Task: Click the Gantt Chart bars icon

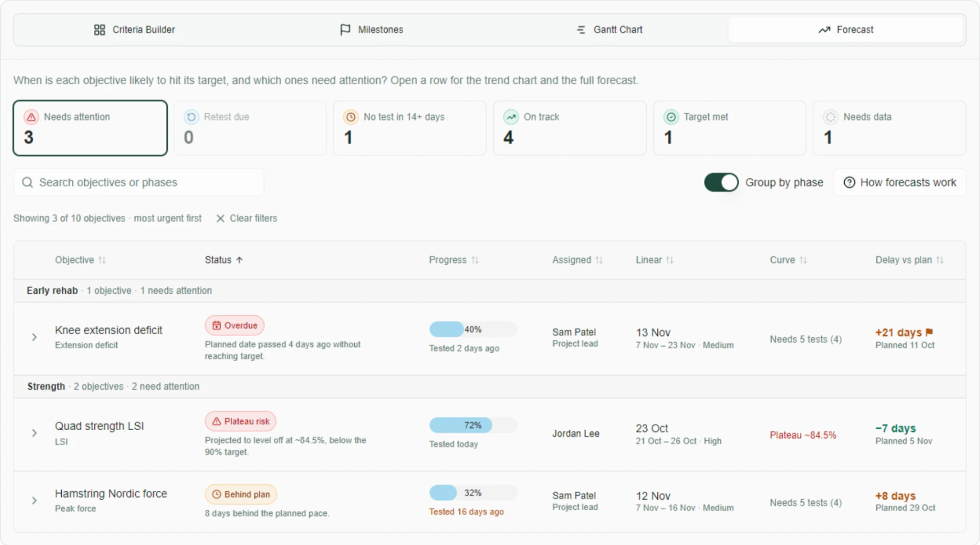Action: [x=581, y=30]
